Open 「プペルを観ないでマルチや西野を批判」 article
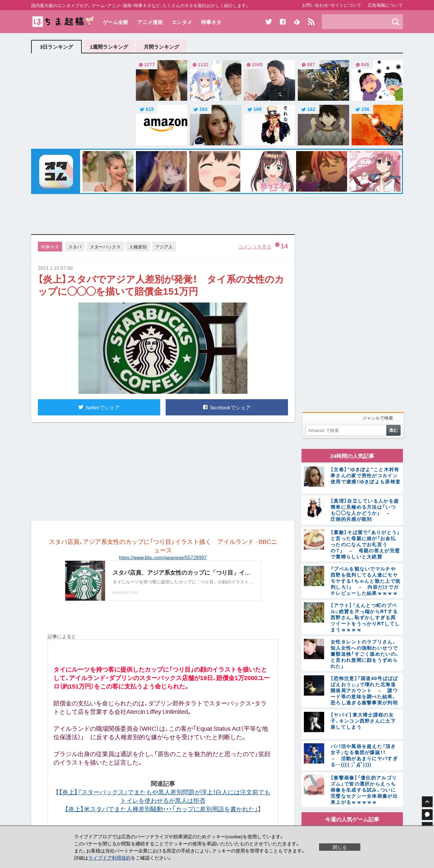Image resolution: width=434 pixels, height=868 pixels. click(x=352, y=581)
